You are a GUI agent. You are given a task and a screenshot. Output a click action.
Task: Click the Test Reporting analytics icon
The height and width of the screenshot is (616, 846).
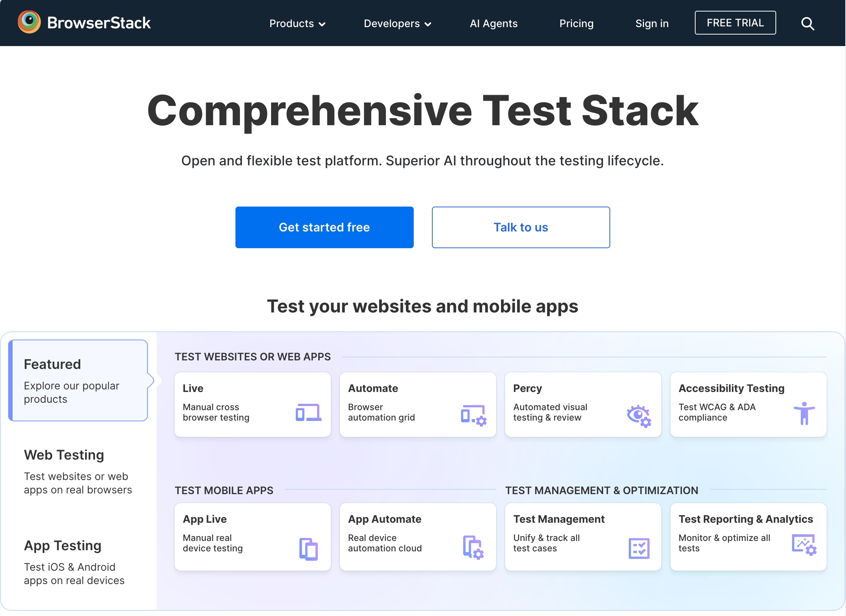click(x=804, y=545)
